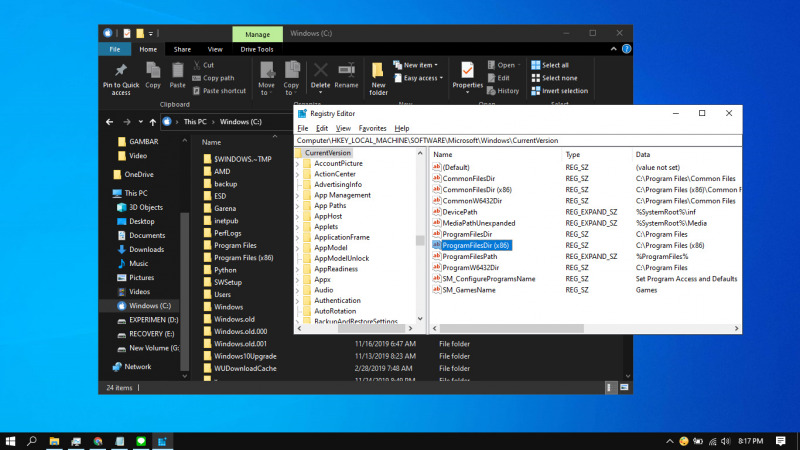Switch to large icons view in Explorer
The width and height of the screenshot is (800, 450).
(x=624, y=388)
